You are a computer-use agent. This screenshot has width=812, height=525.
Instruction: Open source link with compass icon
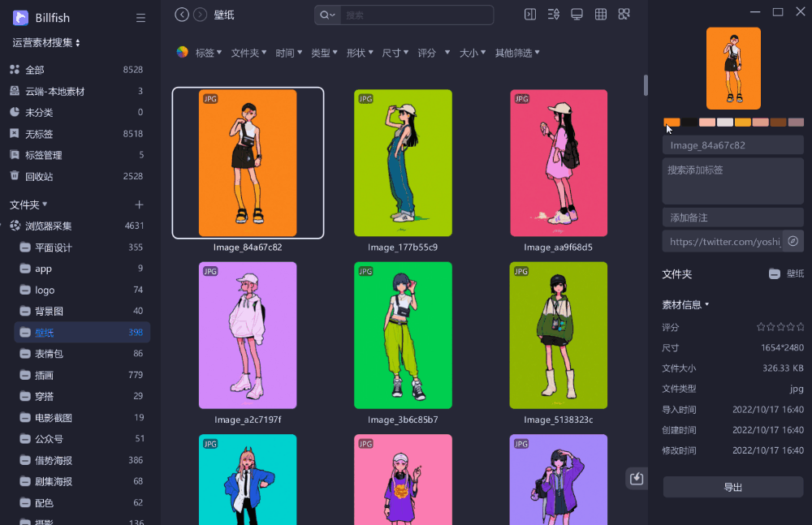pos(793,241)
